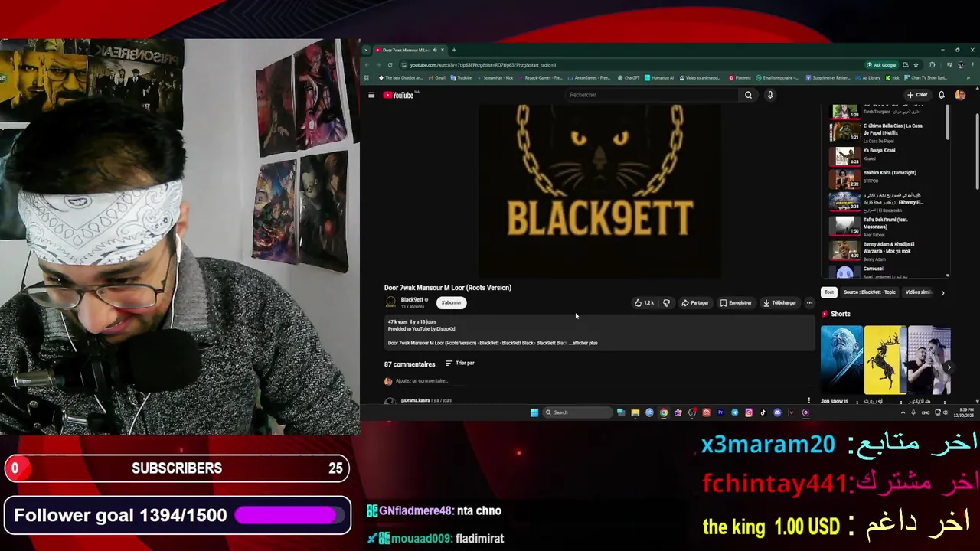Select Source : Black9ett - Topic chip

(869, 292)
